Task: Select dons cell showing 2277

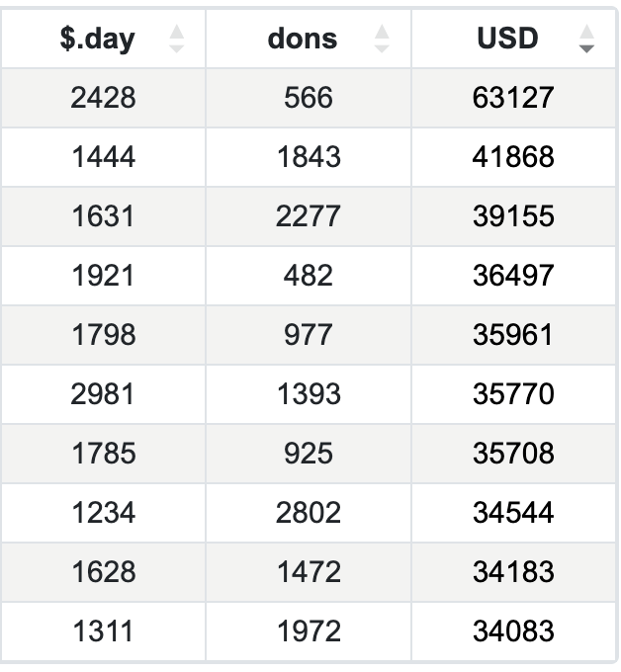Action: [x=309, y=216]
